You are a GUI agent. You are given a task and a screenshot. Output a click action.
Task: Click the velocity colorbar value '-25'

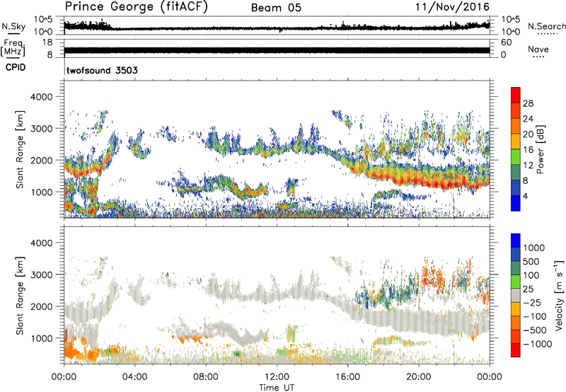[x=532, y=302]
